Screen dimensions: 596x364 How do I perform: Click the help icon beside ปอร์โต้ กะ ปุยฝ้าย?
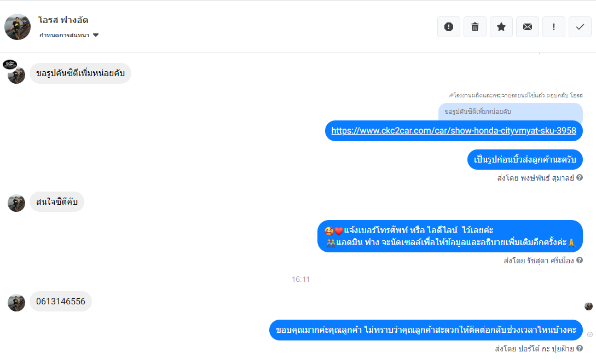point(579,348)
